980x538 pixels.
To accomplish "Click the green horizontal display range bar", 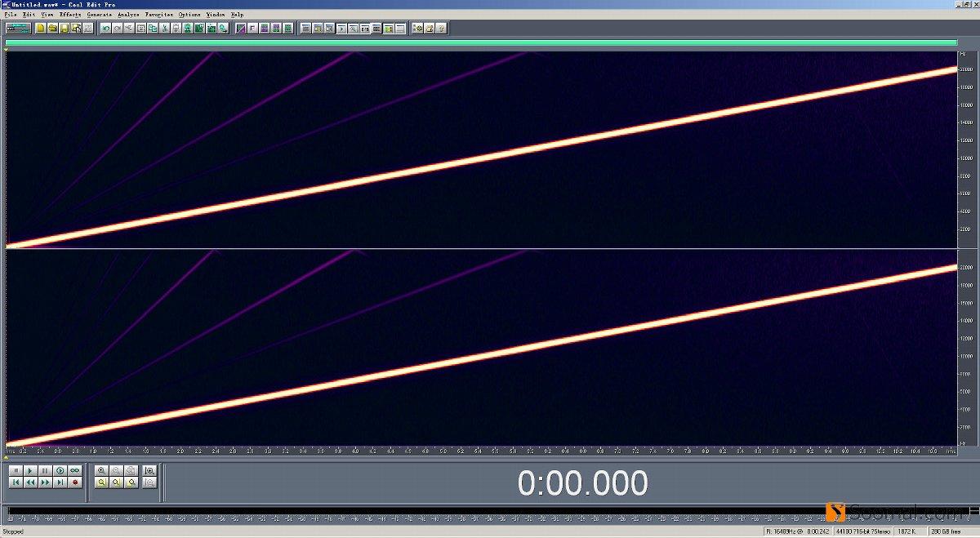I will click(x=481, y=42).
